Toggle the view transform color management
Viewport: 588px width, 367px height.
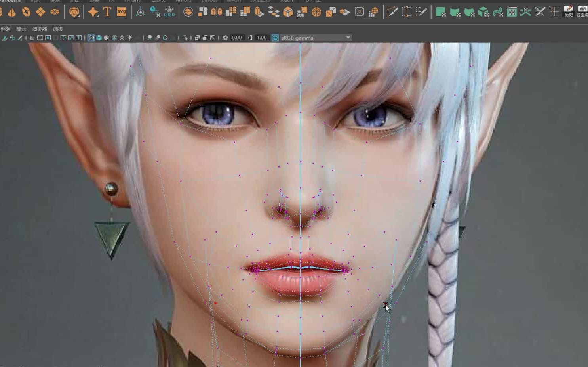tap(275, 38)
